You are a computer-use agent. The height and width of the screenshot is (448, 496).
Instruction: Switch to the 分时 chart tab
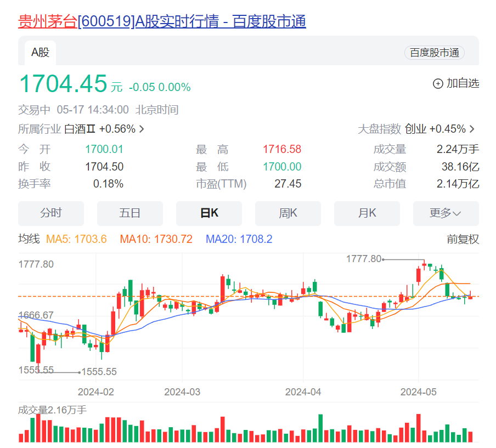(51, 213)
